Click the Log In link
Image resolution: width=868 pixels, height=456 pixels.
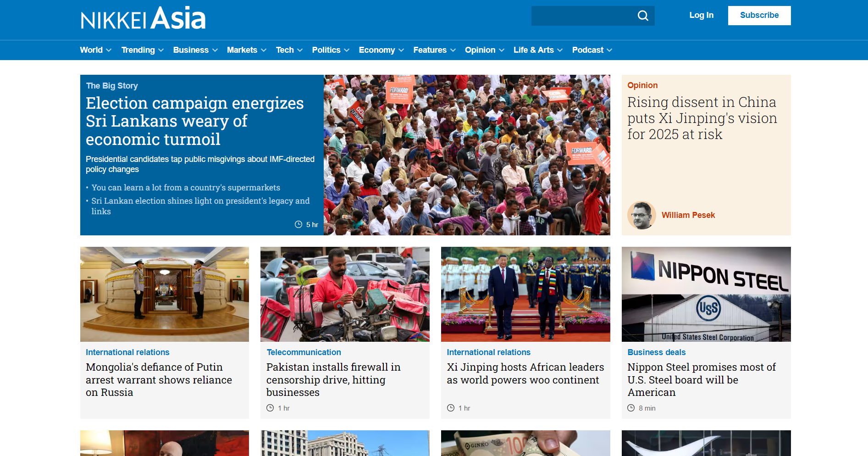click(701, 15)
